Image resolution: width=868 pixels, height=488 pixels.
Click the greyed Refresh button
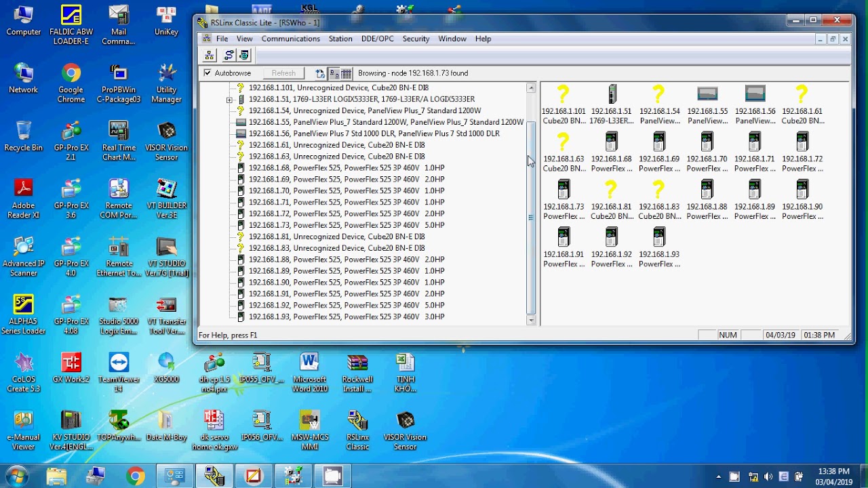pos(283,73)
